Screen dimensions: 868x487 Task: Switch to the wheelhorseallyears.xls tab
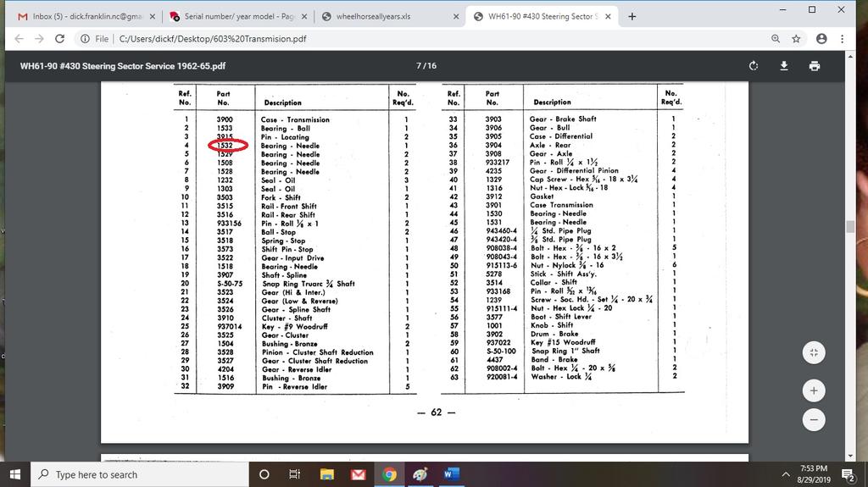pos(386,16)
